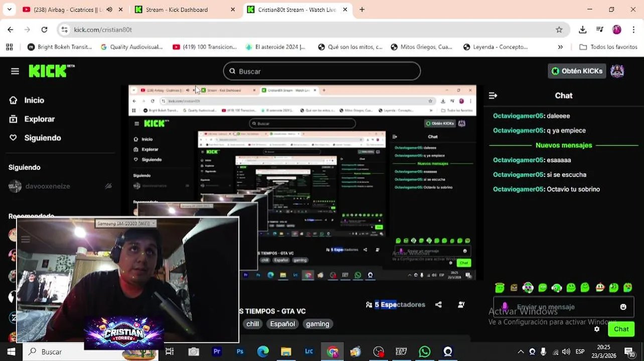Image resolution: width=644 pixels, height=361 pixels.
Task: Open user profile avatar menu
Action: click(x=617, y=71)
